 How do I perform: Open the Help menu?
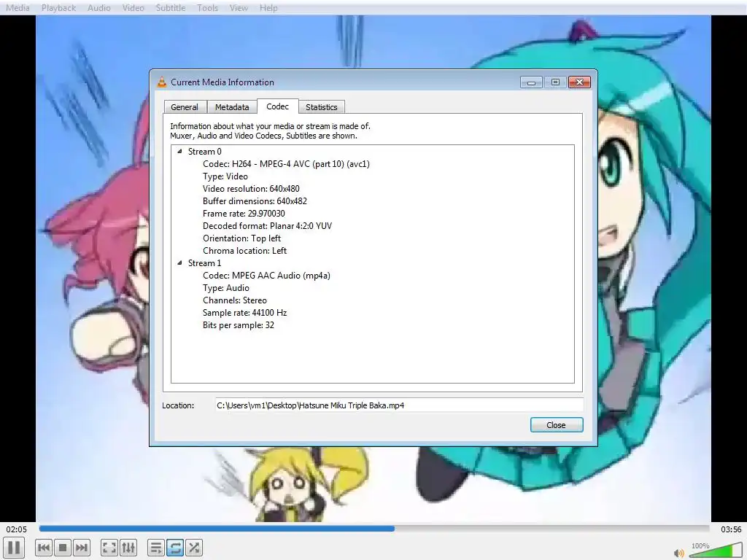click(x=268, y=7)
